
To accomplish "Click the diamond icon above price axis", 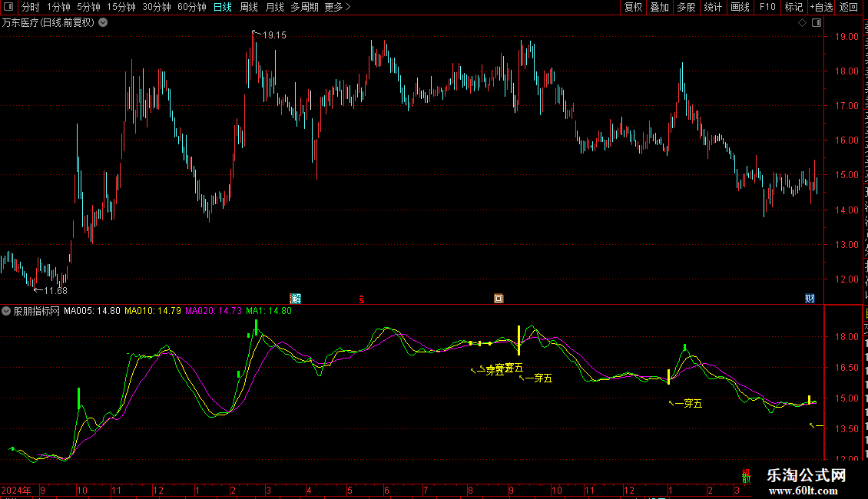I will tap(802, 23).
